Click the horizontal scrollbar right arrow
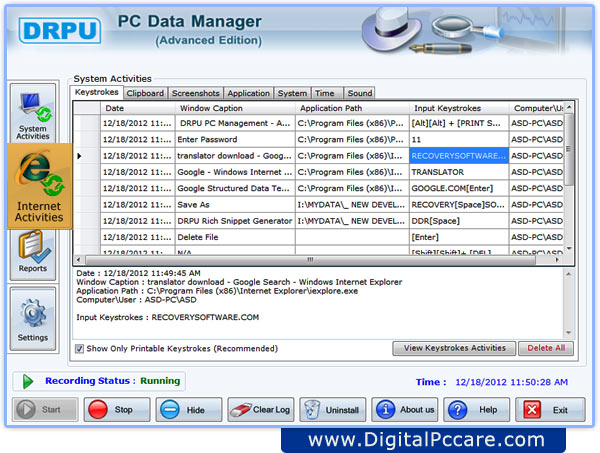This screenshot has height=453, width=600. click(x=557, y=260)
